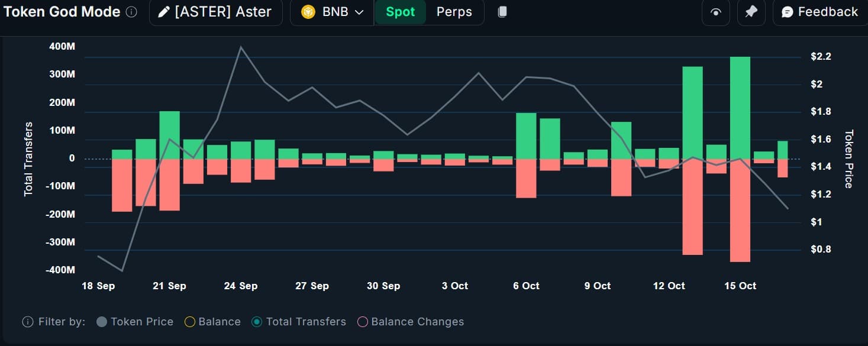The height and width of the screenshot is (346, 868).
Task: Click the info icon beside Filter by
Action: click(x=27, y=321)
